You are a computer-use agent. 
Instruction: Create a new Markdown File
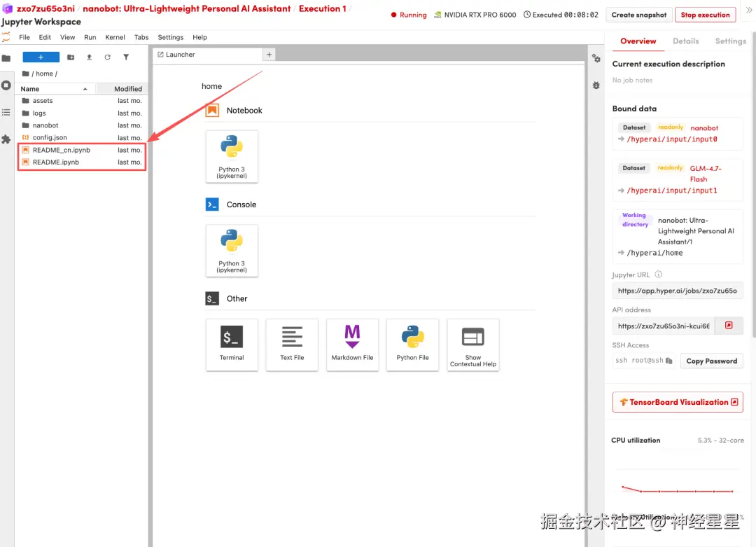(x=352, y=345)
